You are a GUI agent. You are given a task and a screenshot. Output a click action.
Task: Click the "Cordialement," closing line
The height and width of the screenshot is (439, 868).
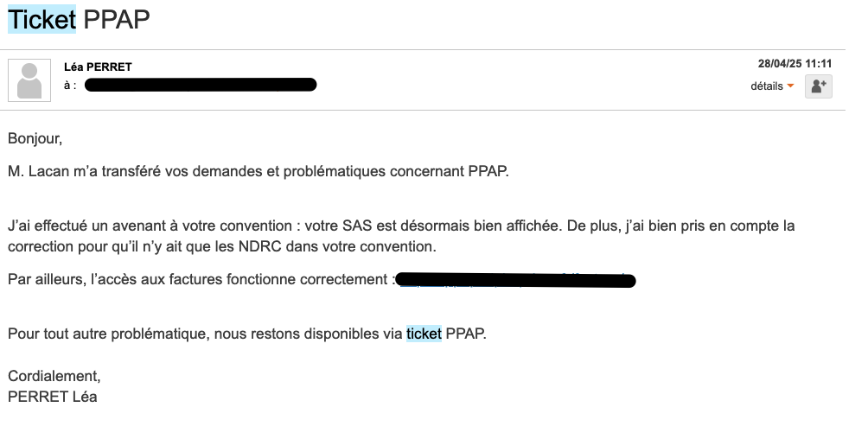(x=54, y=376)
